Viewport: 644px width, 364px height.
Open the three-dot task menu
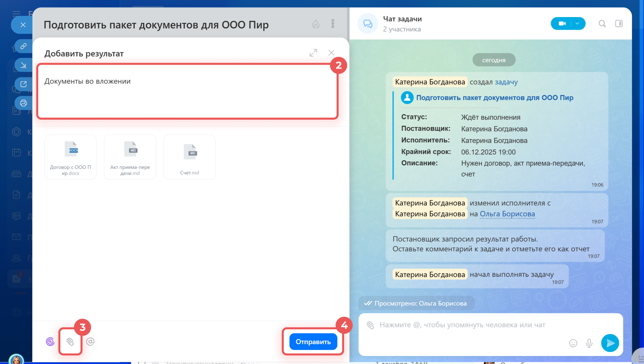[x=333, y=24]
